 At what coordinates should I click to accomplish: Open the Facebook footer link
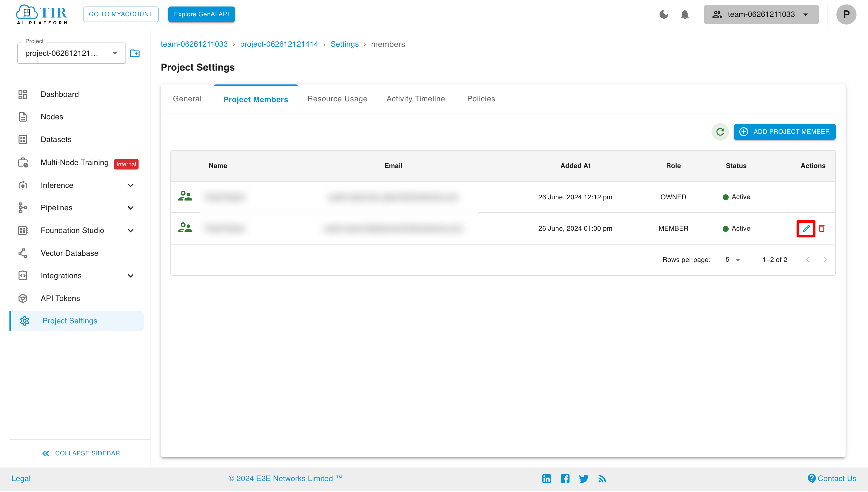pos(565,478)
